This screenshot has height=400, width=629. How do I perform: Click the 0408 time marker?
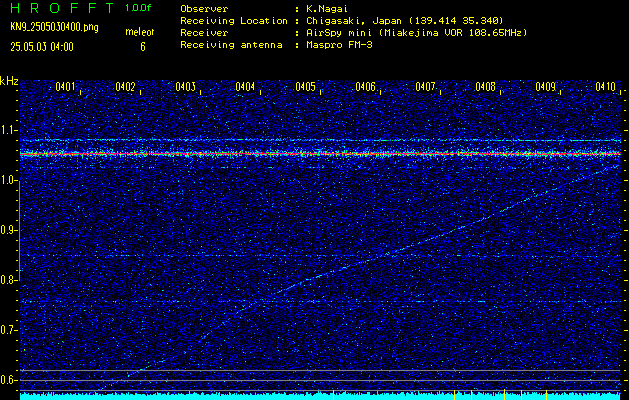pyautogui.click(x=485, y=86)
